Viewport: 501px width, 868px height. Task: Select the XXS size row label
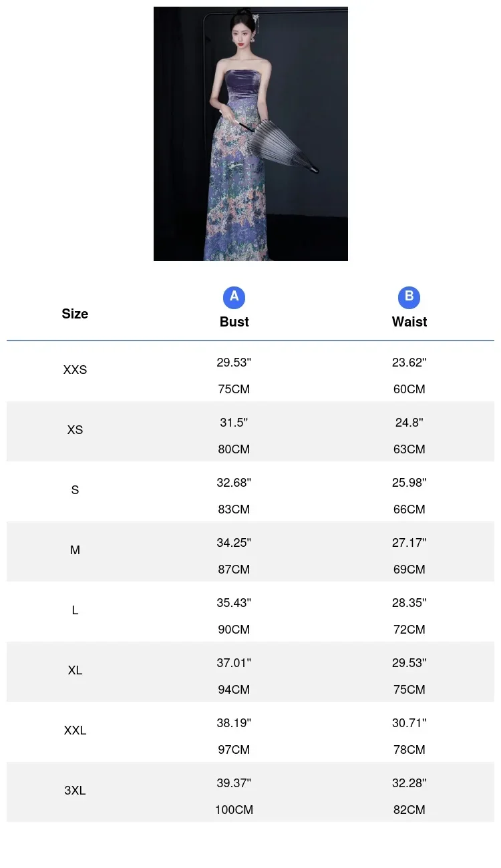click(x=75, y=370)
